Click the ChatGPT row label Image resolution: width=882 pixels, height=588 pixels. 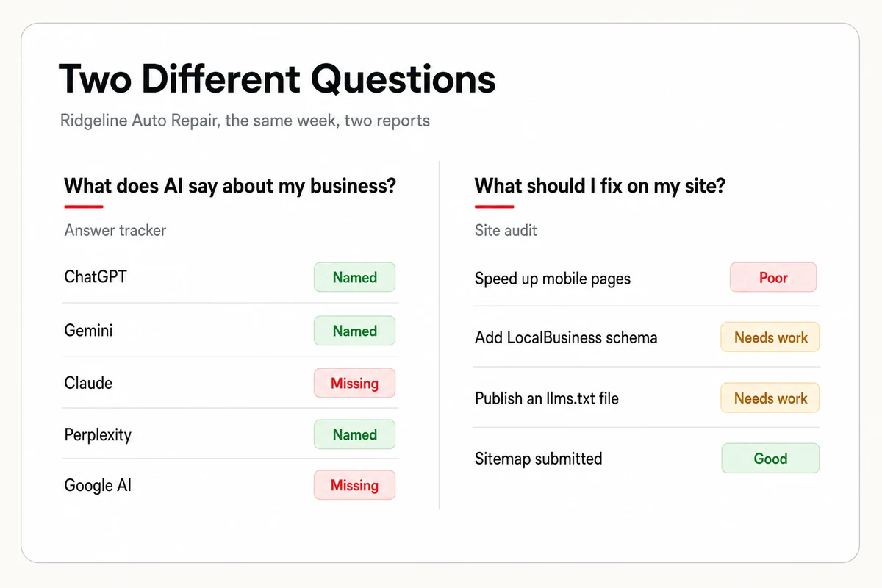(96, 277)
